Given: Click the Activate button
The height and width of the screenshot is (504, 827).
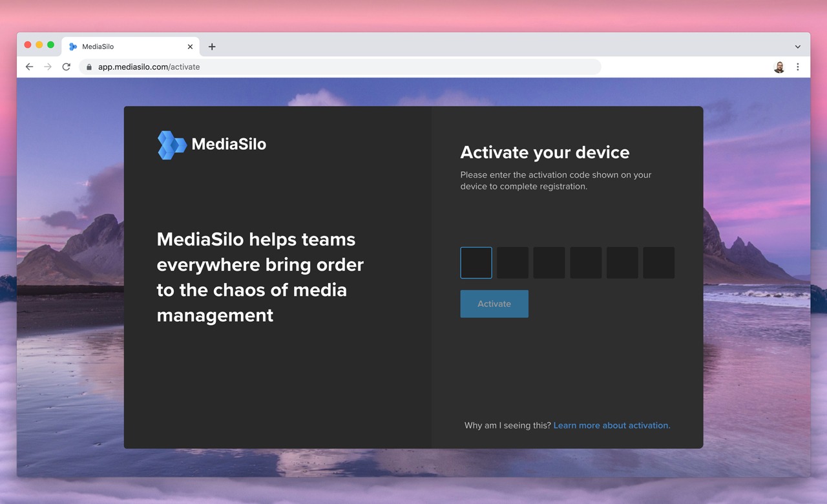Looking at the screenshot, I should click(494, 304).
